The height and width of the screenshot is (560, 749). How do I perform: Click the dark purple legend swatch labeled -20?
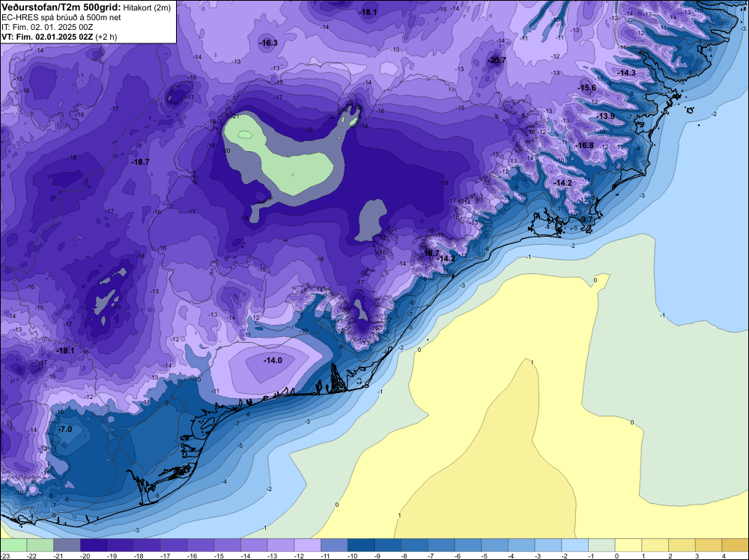94,545
